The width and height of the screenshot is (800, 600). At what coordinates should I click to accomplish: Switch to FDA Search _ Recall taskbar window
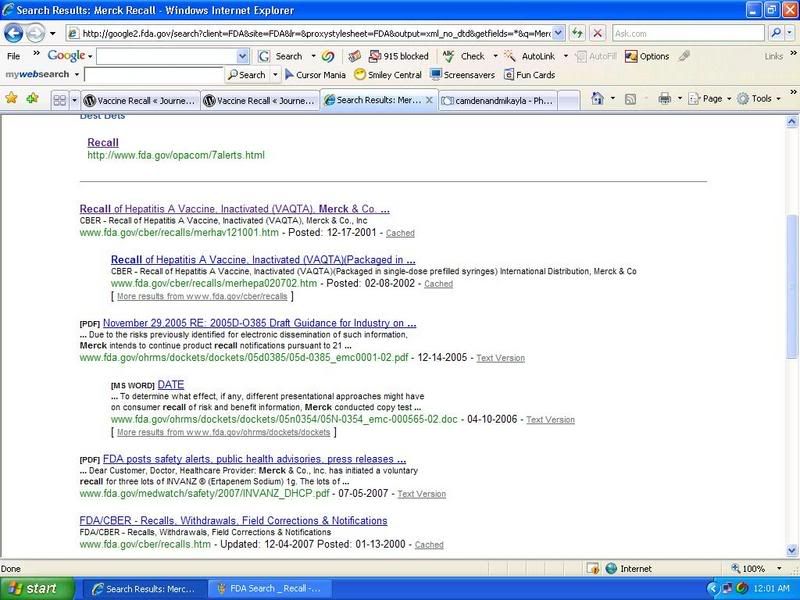point(269,589)
